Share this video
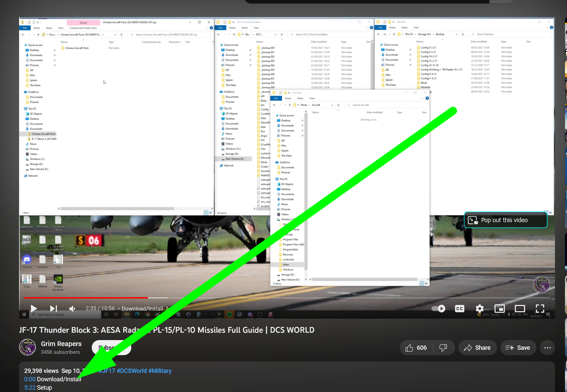 [478, 348]
